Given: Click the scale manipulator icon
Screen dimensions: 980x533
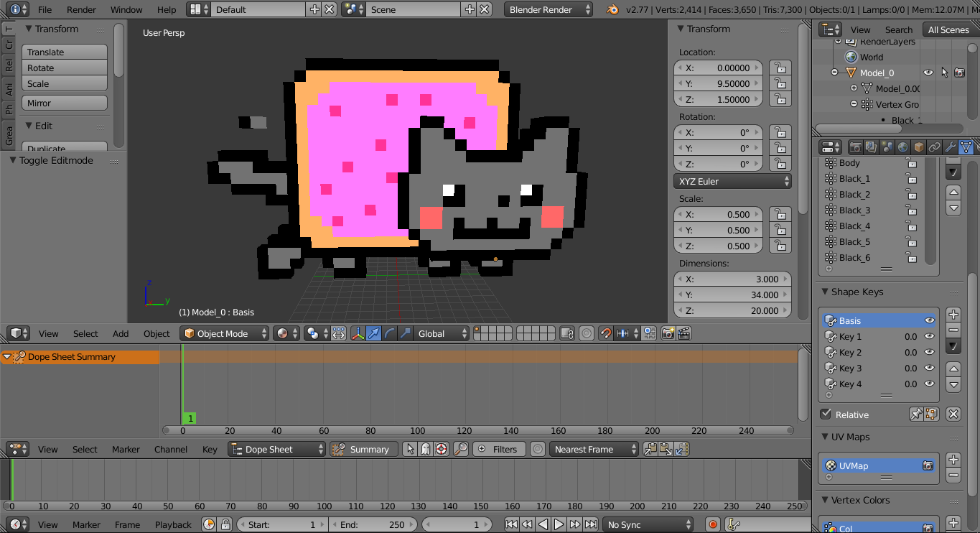Looking at the screenshot, I should click(406, 333).
